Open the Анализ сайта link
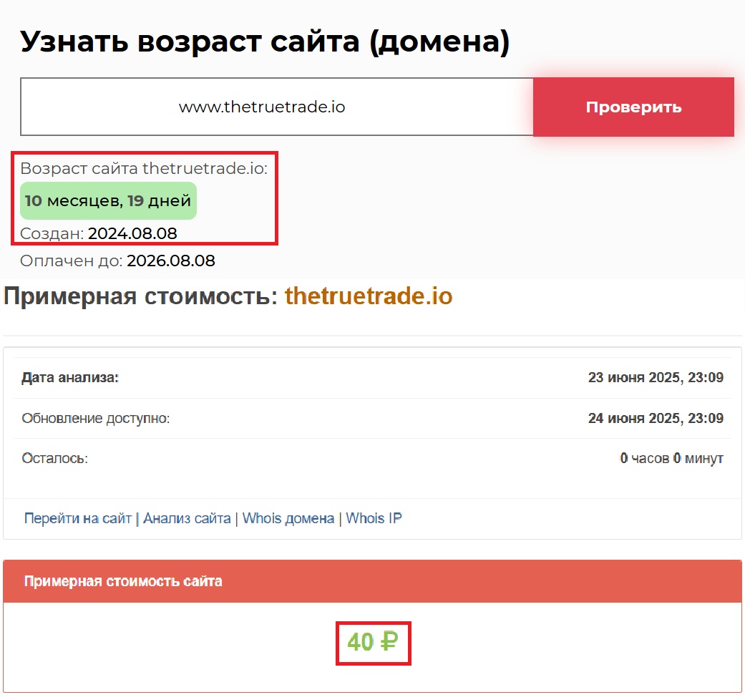 (x=187, y=518)
